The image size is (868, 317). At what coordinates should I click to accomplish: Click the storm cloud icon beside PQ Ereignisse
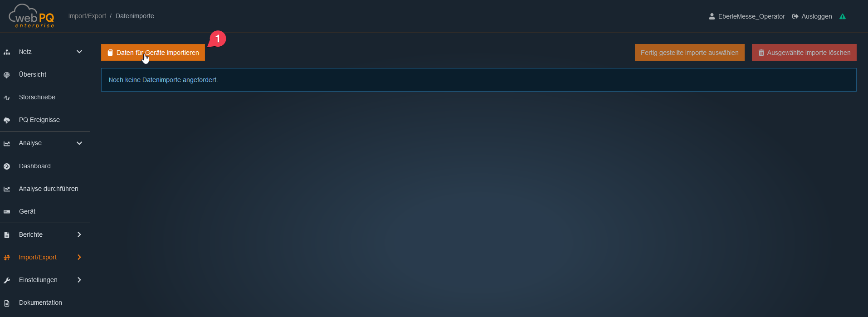coord(7,120)
